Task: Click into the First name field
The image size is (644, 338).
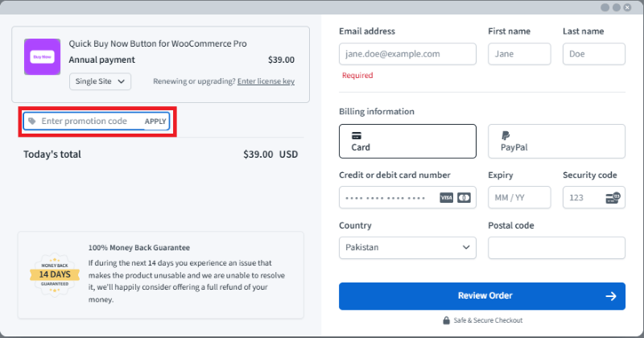Action: (x=519, y=54)
